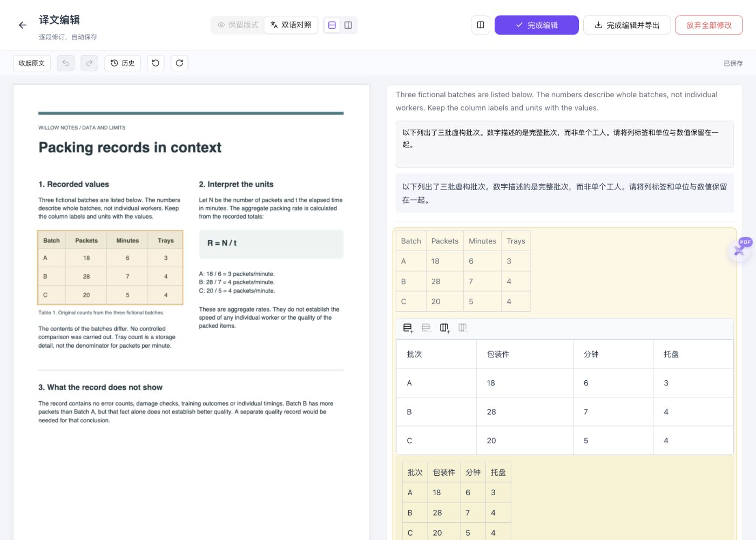Click the editable cell containing 18
Viewport: 756px width, 540px height.
tap(525, 383)
